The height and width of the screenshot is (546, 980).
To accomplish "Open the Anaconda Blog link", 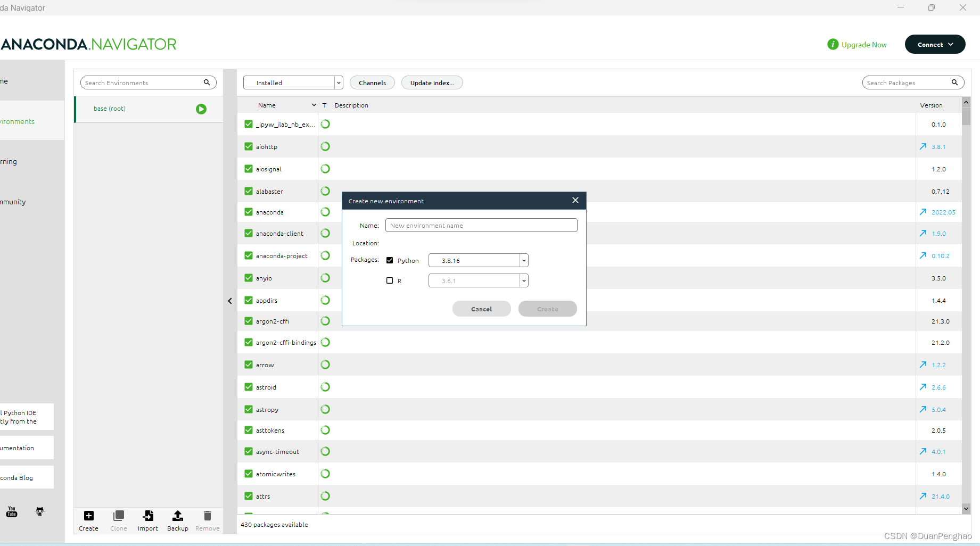I will [27, 477].
